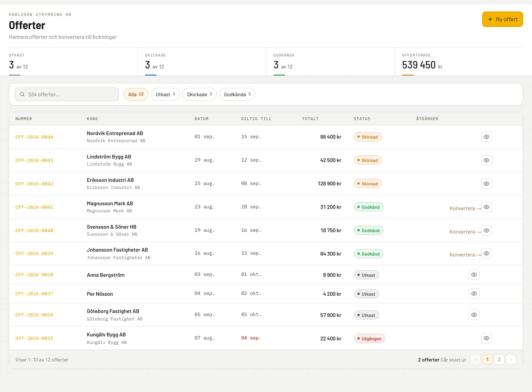Click the Utgången status badge
Screen dimensions: 532x392
(369, 339)
